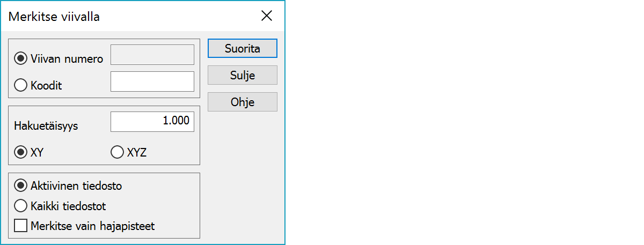Screen dimensions: 644x245
Task: Click the 'Merkitse vain hajapisteet' label text
Action: [x=93, y=226]
